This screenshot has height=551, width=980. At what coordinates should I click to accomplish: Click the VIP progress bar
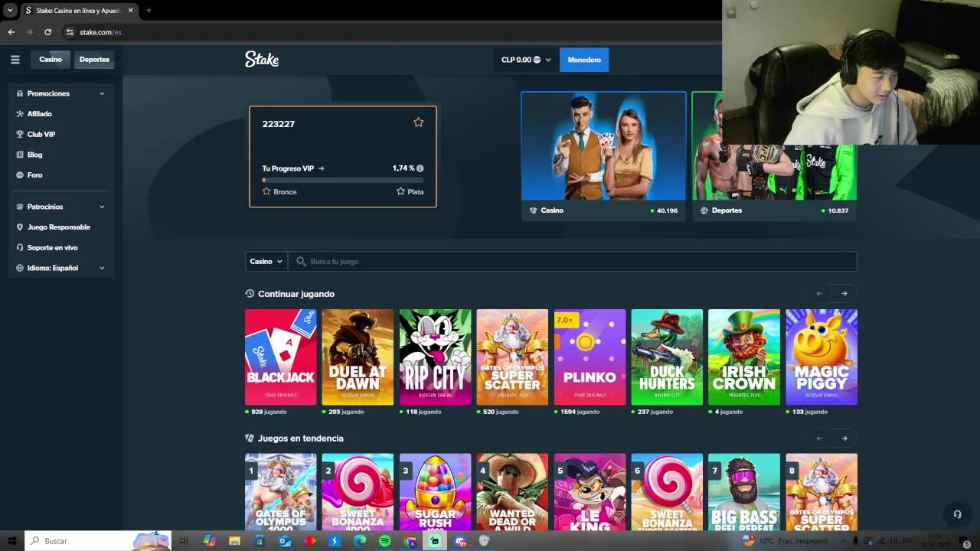(x=343, y=181)
